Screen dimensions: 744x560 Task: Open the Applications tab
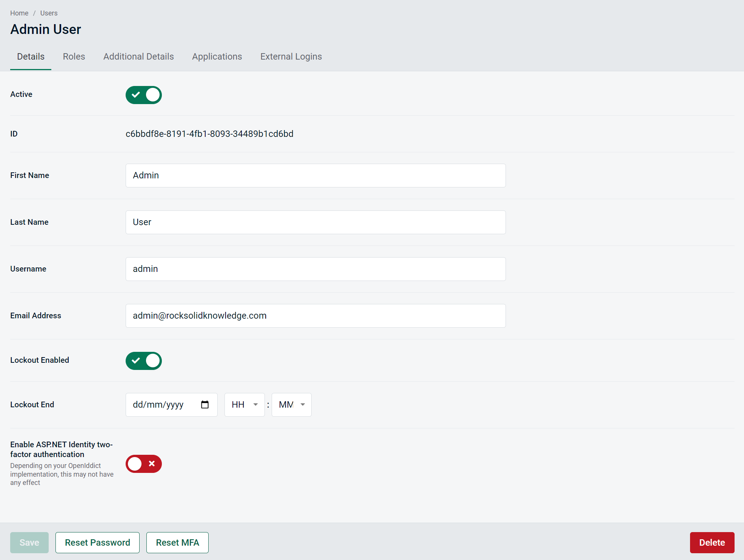click(x=217, y=57)
